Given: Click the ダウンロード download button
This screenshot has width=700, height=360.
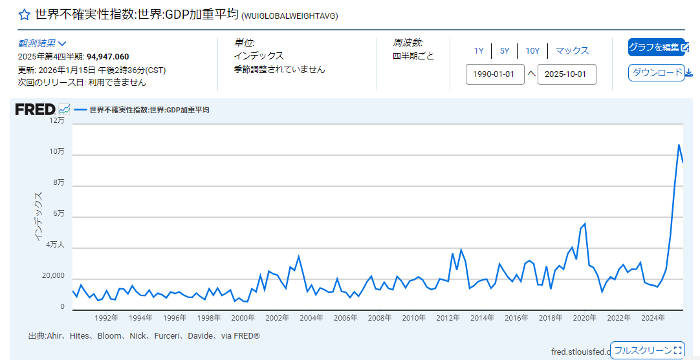Looking at the screenshot, I should click(656, 73).
